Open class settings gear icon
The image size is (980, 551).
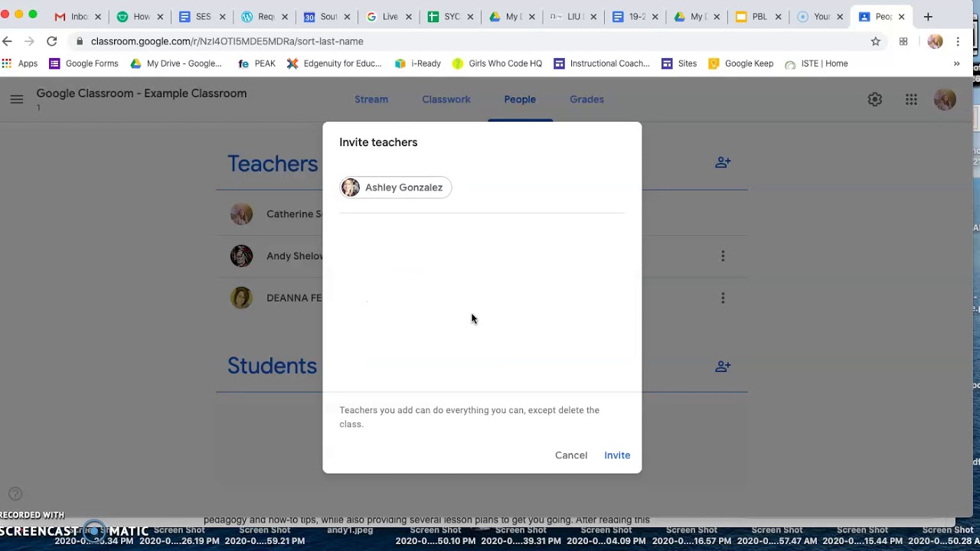pyautogui.click(x=874, y=99)
